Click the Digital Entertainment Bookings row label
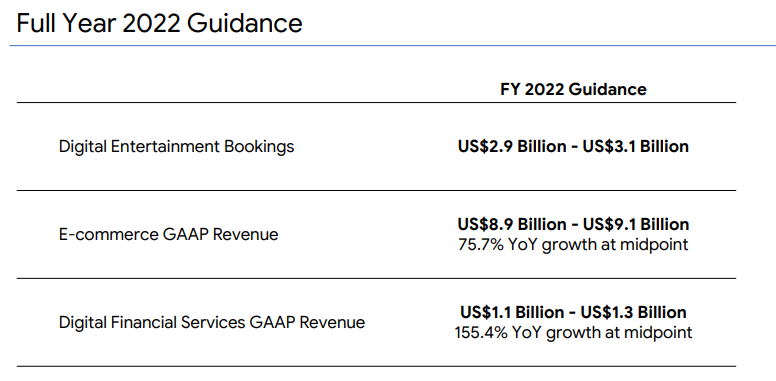This screenshot has height=381, width=776. tap(177, 146)
